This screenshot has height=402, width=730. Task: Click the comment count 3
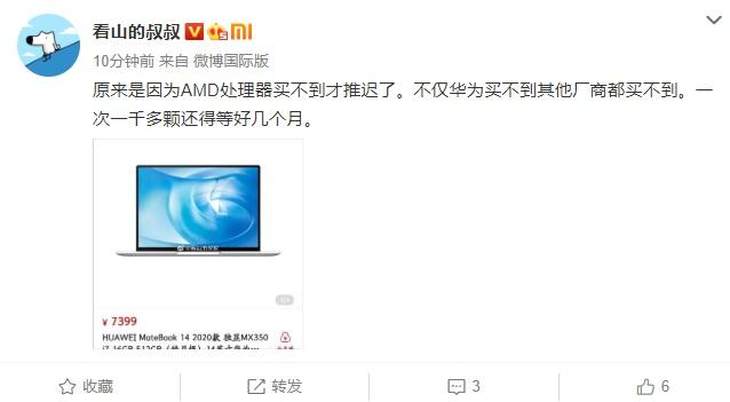click(475, 386)
